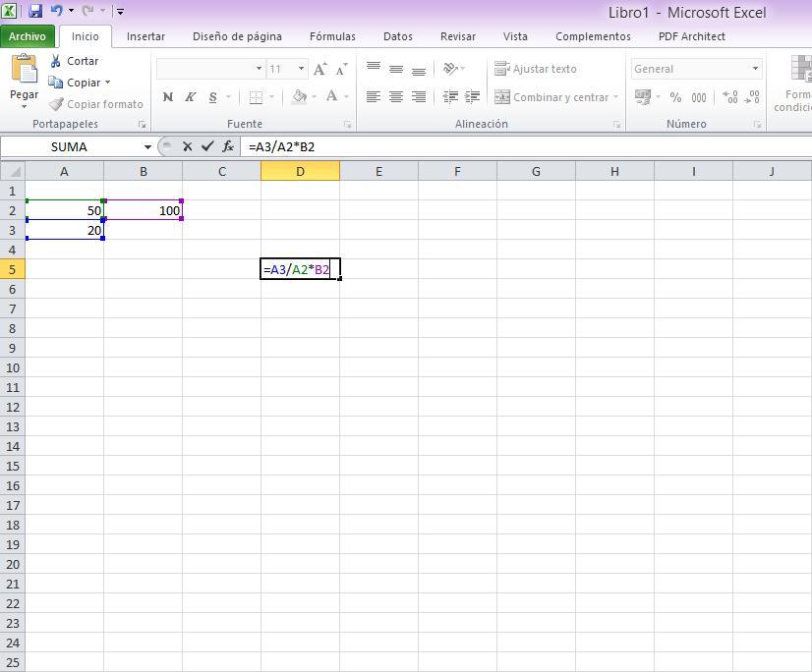Open the General number format dropdown

coord(755,69)
